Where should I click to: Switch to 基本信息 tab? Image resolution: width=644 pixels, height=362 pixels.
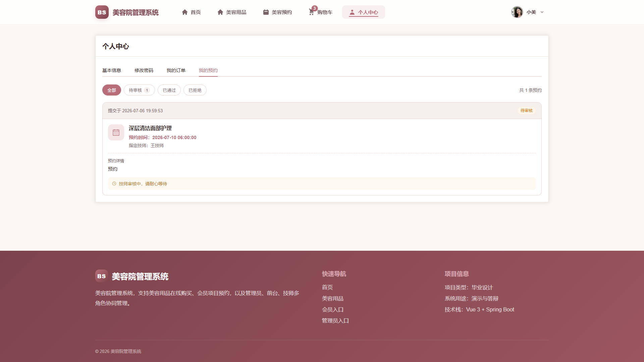coord(112,70)
